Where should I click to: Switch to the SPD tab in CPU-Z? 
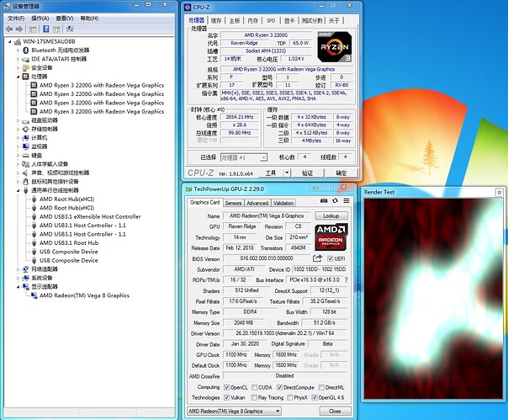point(271,20)
